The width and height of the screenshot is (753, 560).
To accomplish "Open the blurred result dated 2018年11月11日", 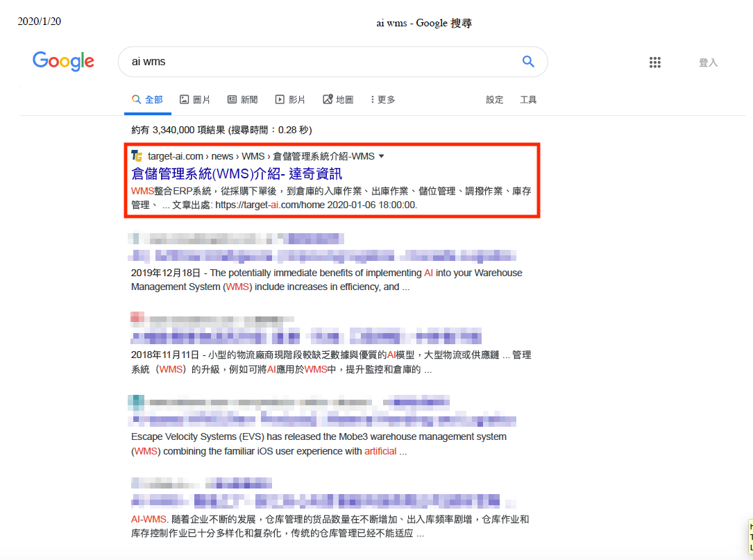I will 305,338.
